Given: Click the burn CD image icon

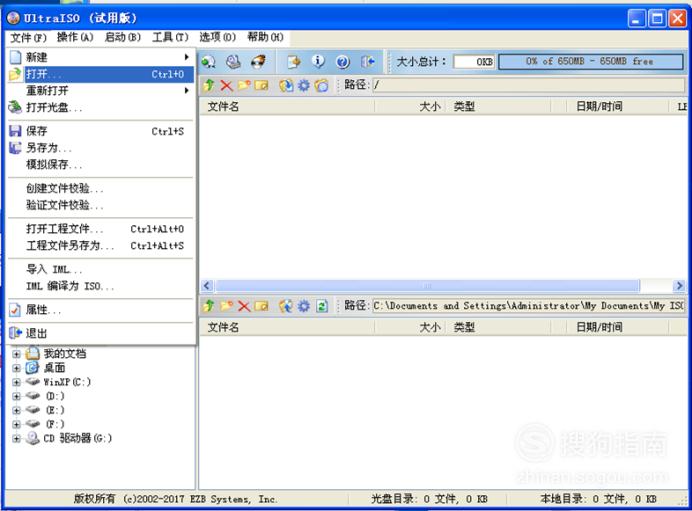Looking at the screenshot, I should click(x=258, y=61).
